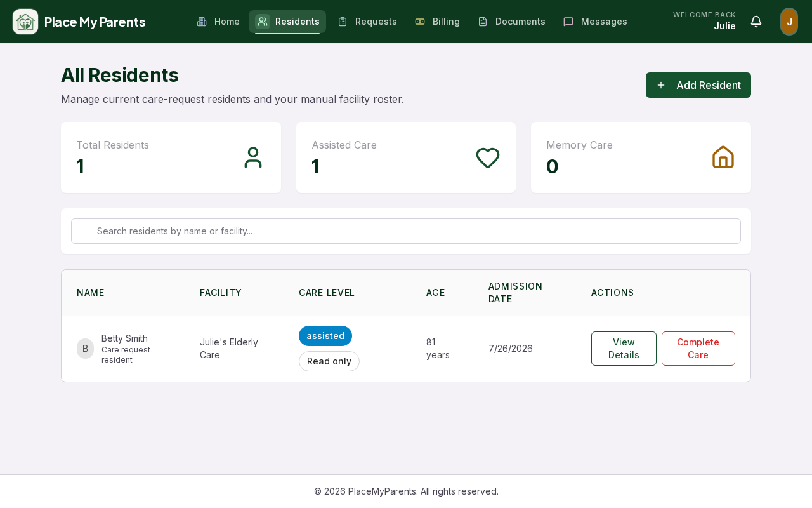
Task: Click the Add Resident button
Action: (698, 85)
